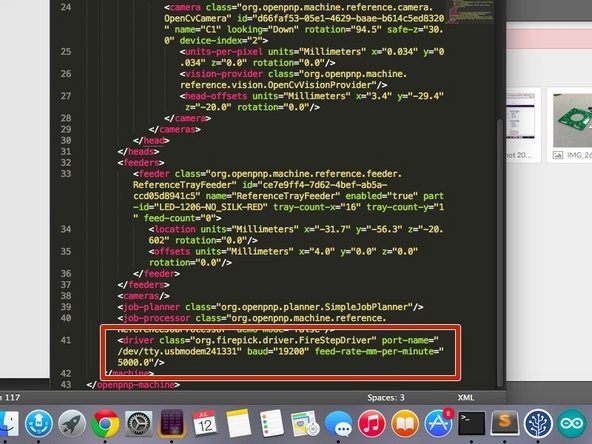The image size is (592, 444).
Task: Click the editor's vertical scrollbar thumb
Action: 500,252
